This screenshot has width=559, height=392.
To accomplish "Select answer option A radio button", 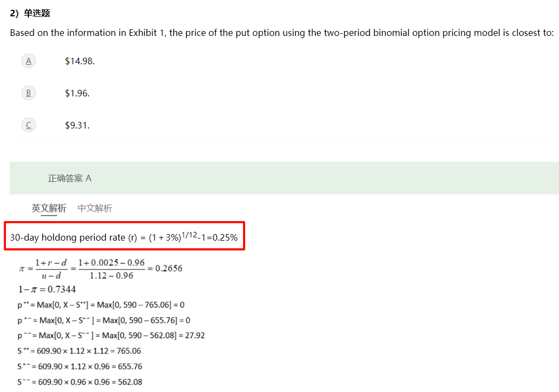I will tap(28, 61).
